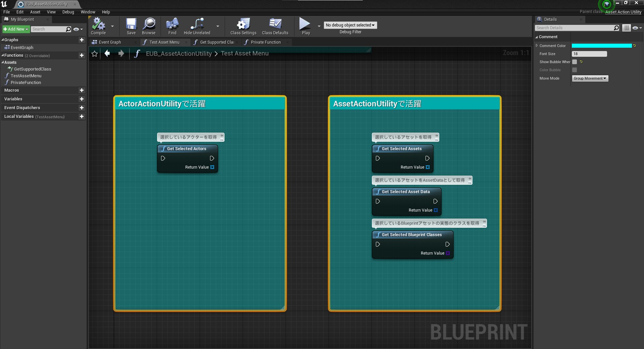This screenshot has width=644, height=349.
Task: Open Edit menu
Action: pyautogui.click(x=20, y=12)
